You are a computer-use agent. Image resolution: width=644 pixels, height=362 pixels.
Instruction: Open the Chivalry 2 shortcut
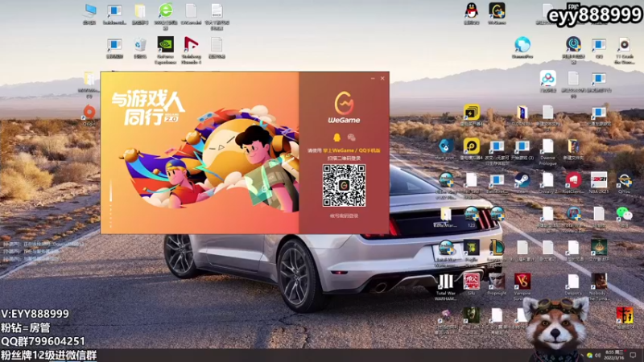548,183
